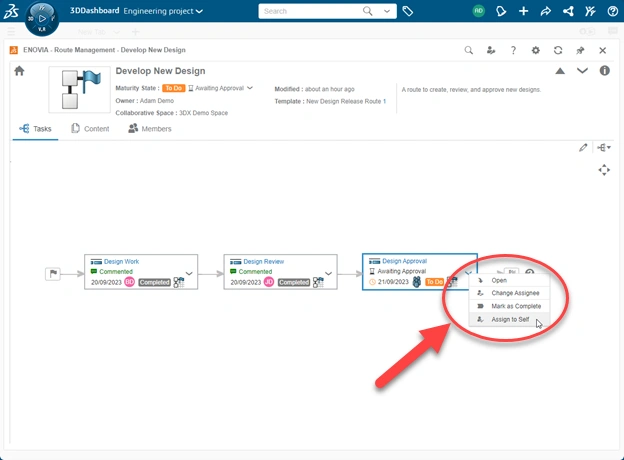Expand header actions down chevron
624x460 pixels.
pyautogui.click(x=582, y=71)
